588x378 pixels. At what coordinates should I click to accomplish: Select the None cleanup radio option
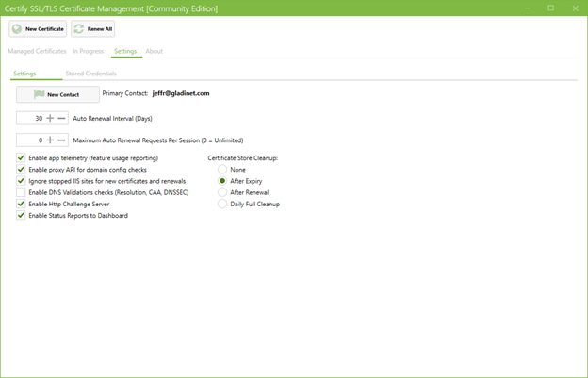point(222,170)
